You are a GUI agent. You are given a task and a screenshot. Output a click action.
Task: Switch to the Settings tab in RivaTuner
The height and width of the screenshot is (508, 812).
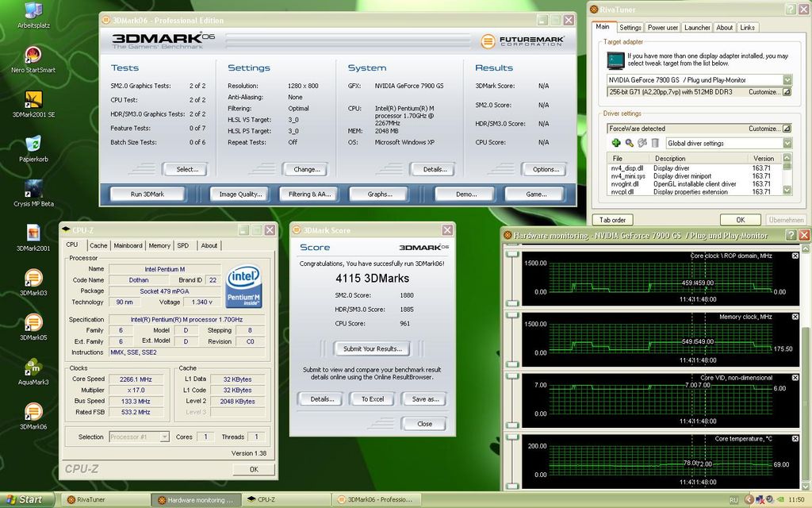click(630, 28)
